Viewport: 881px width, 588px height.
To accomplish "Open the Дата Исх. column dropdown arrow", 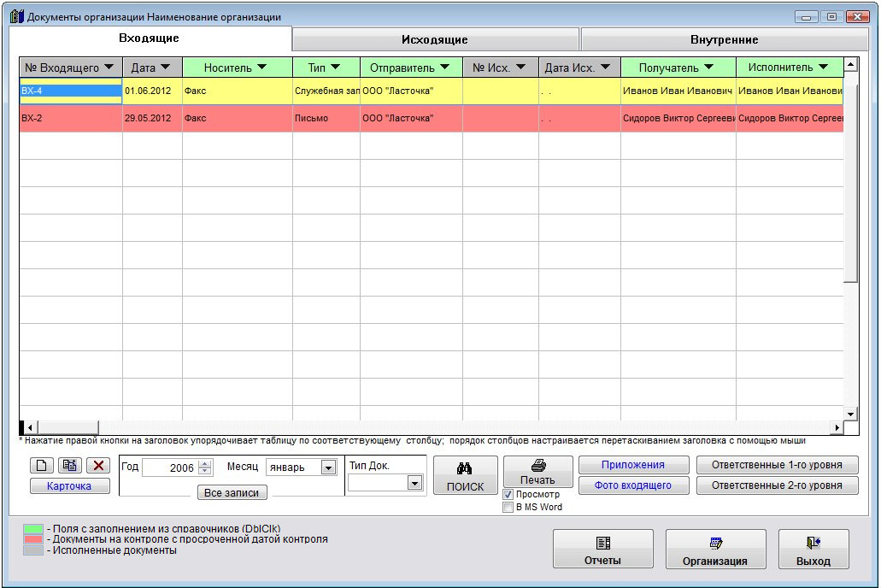I will (605, 67).
